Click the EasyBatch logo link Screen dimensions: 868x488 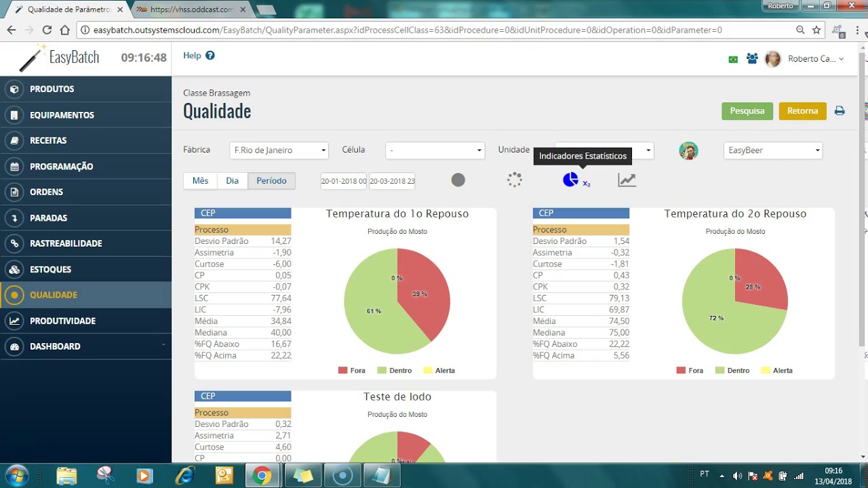60,58
